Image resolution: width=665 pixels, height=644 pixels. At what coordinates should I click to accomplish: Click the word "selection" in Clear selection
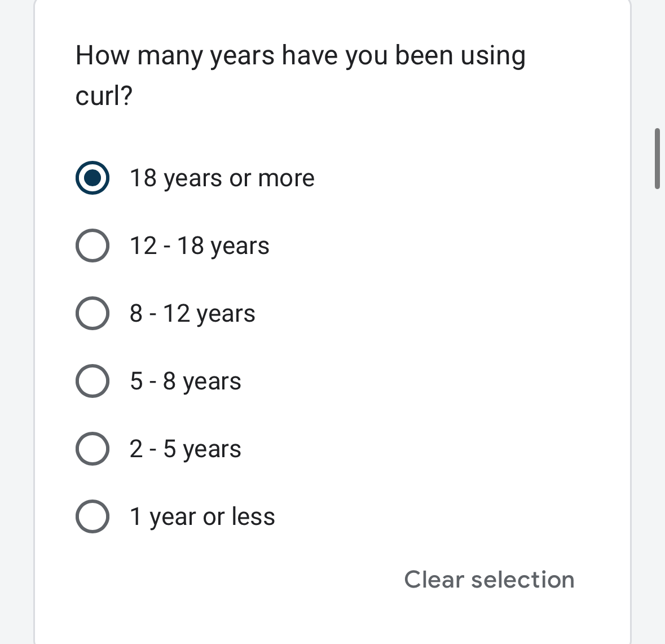click(523, 580)
